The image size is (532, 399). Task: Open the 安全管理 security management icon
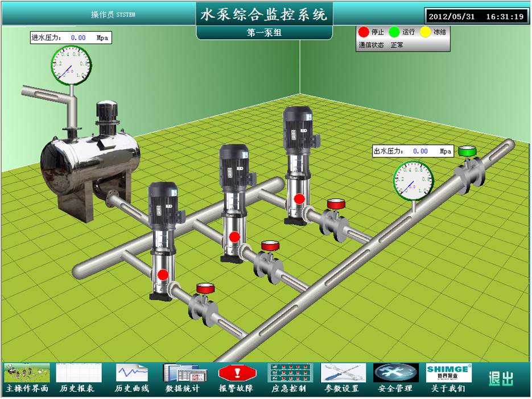coord(395,373)
